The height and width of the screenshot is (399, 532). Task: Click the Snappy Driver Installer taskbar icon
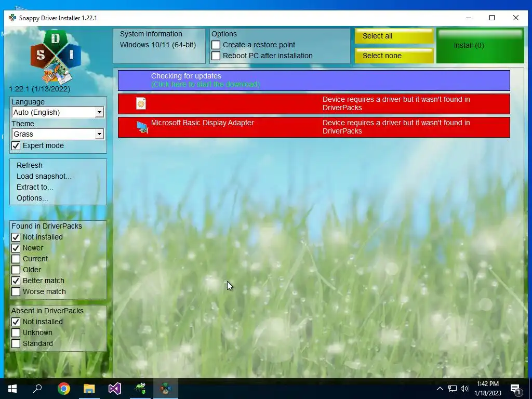tap(166, 389)
